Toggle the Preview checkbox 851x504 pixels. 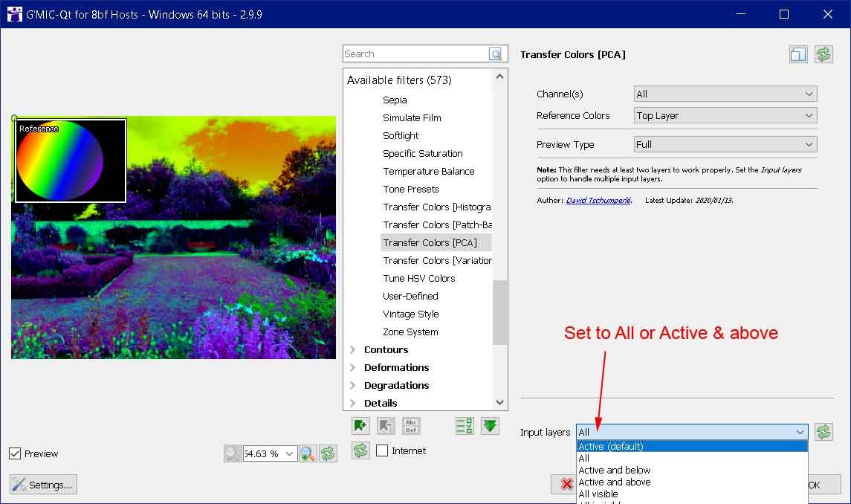[15, 453]
